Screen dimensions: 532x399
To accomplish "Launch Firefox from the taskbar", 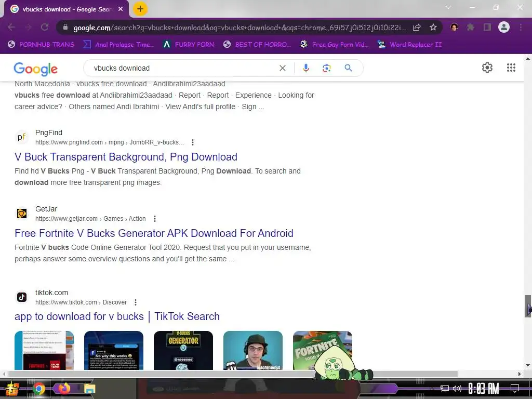I will point(64,389).
